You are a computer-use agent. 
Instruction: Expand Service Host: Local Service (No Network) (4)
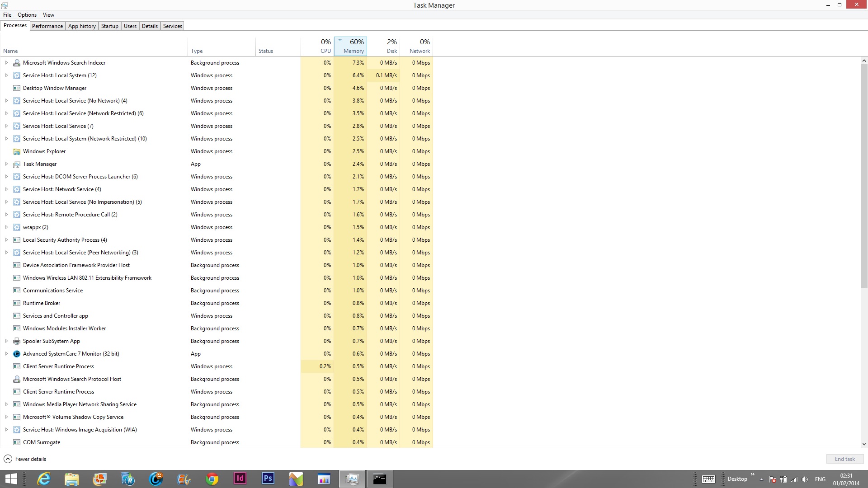(x=6, y=101)
